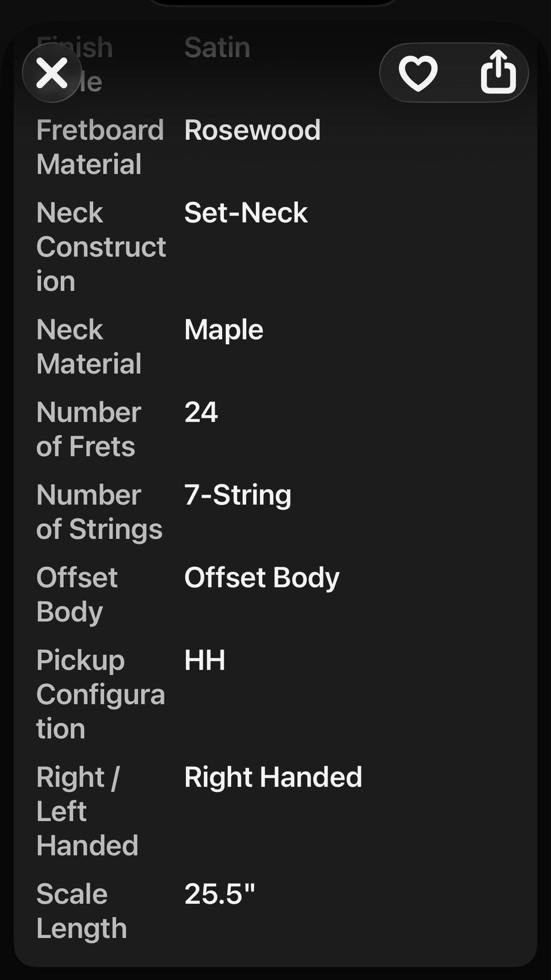
Task: Tap the 24 frets value
Action: coord(201,412)
